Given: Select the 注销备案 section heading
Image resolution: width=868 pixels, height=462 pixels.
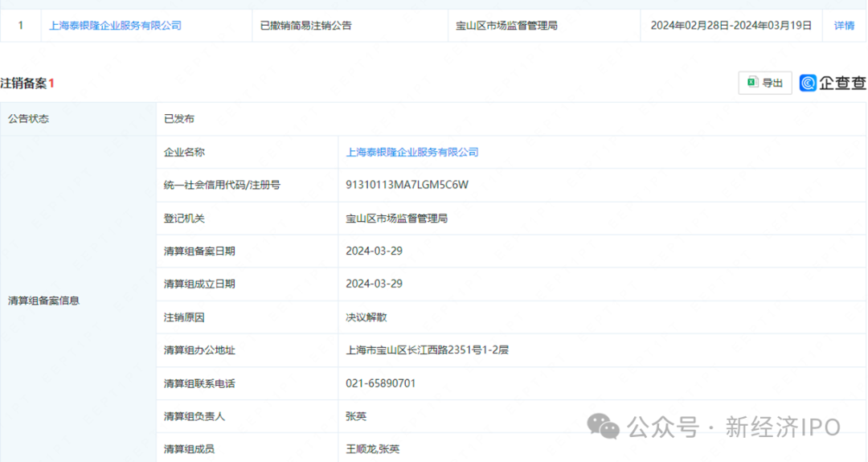Looking at the screenshot, I should coord(24,84).
